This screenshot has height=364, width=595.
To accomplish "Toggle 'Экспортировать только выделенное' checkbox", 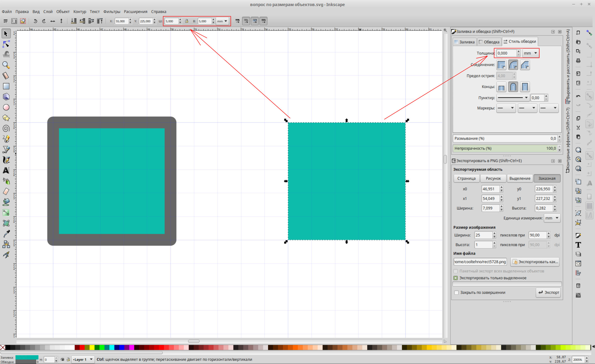I will pyautogui.click(x=456, y=278).
